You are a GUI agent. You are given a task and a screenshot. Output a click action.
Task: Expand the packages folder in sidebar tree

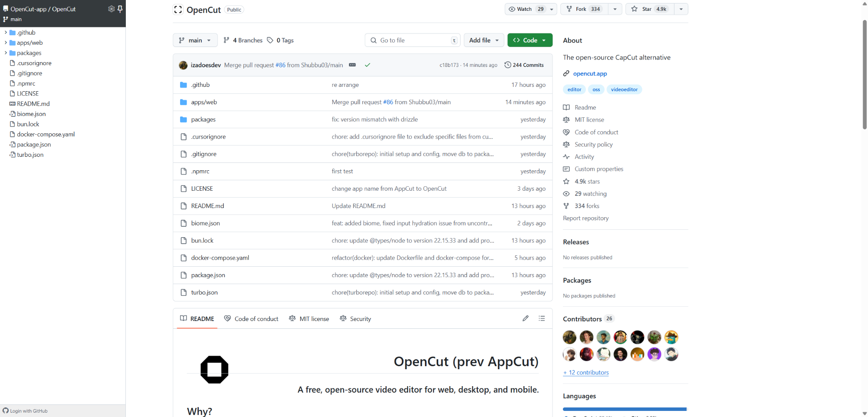coord(6,53)
